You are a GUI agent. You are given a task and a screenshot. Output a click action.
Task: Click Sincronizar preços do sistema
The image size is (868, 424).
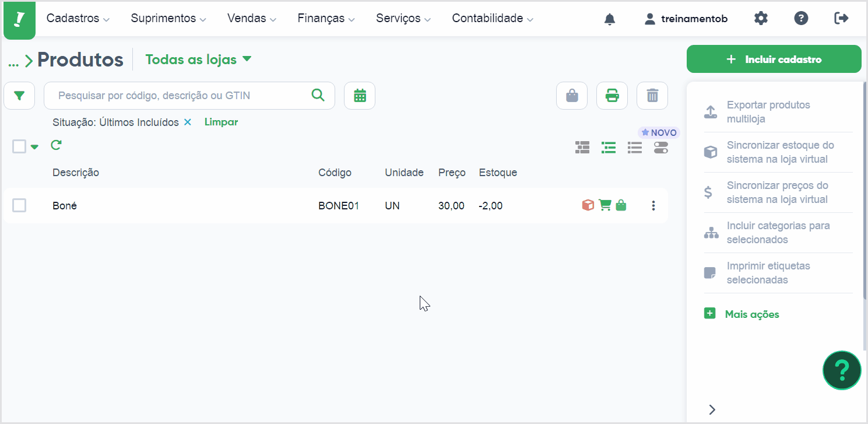click(778, 192)
